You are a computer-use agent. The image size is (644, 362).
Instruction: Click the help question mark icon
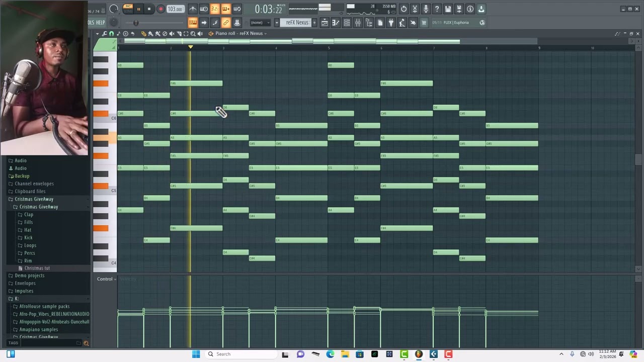coord(437,9)
